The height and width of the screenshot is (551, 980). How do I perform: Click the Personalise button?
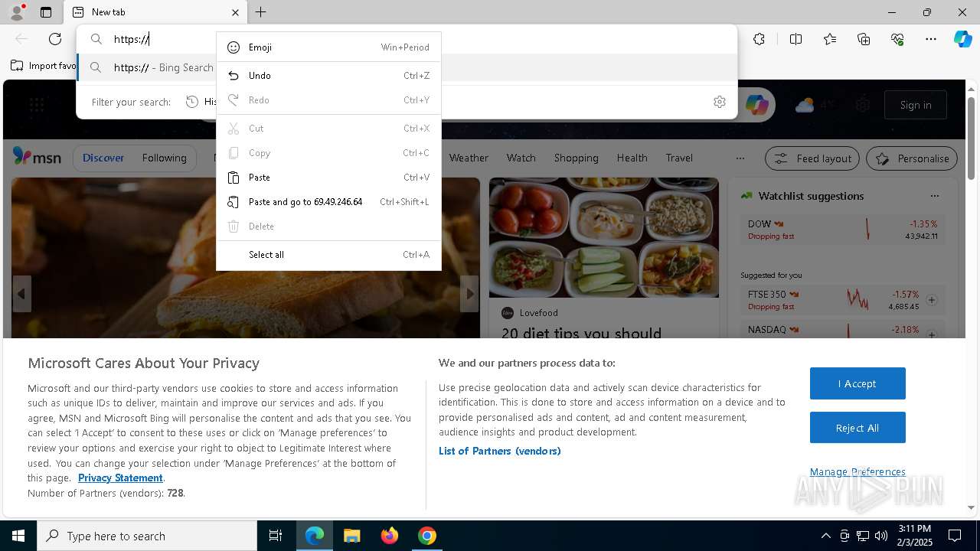912,158
